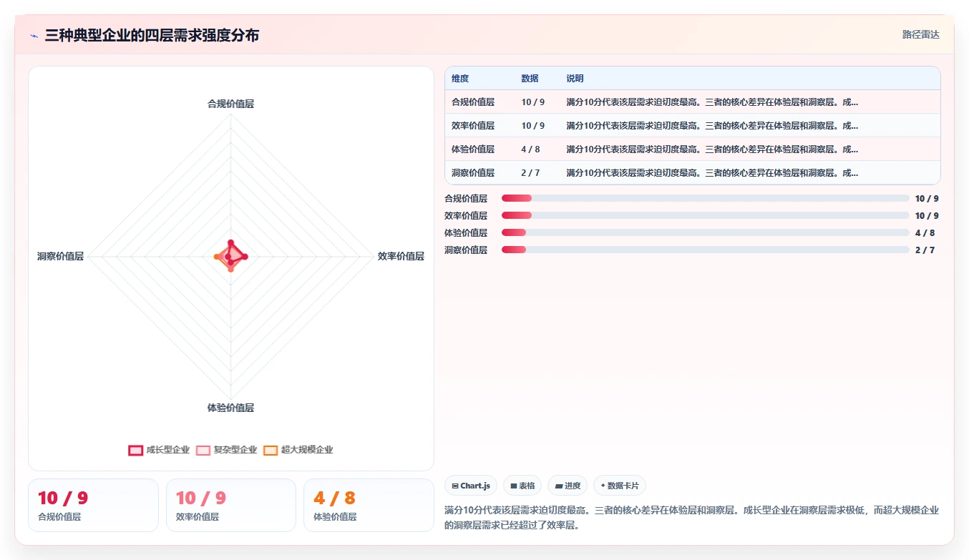Click the 2 / 7 value beside 洞察价值层 progress bar
Image resolution: width=969 pixels, height=560 pixels.
click(925, 250)
